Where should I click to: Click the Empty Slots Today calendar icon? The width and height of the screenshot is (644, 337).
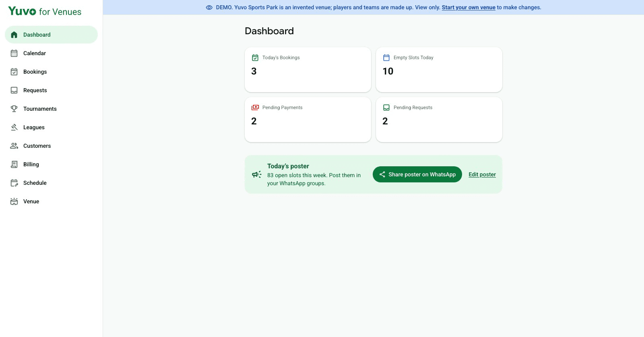386,58
